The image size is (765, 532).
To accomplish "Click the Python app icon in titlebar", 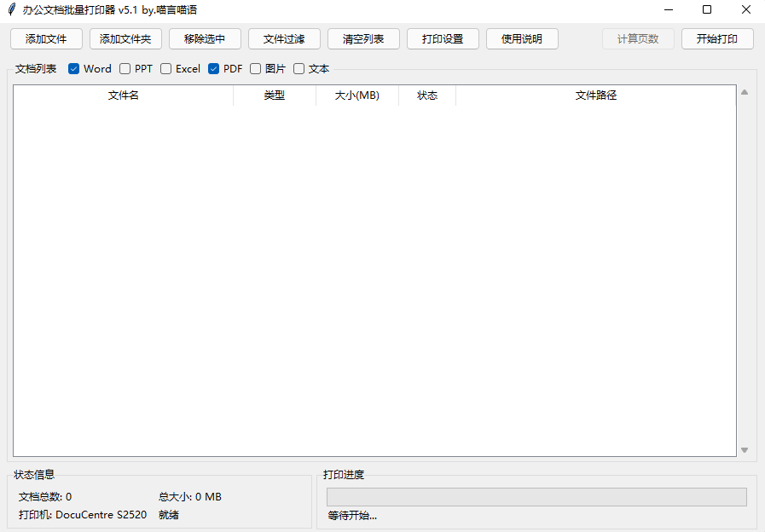I will pos(11,9).
